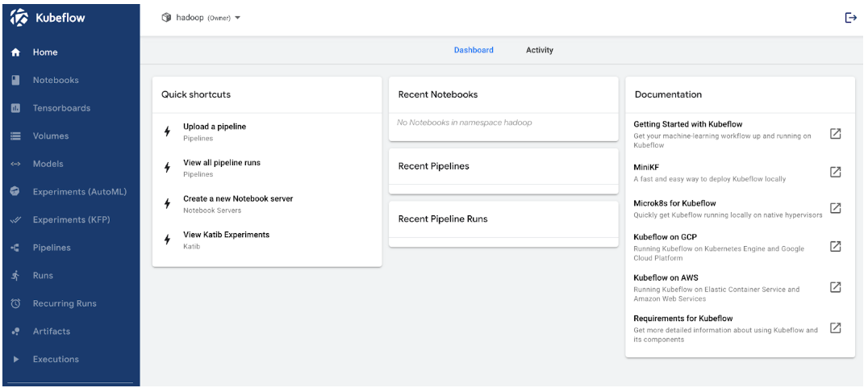
Task: Switch to the Activity tab
Action: (540, 50)
